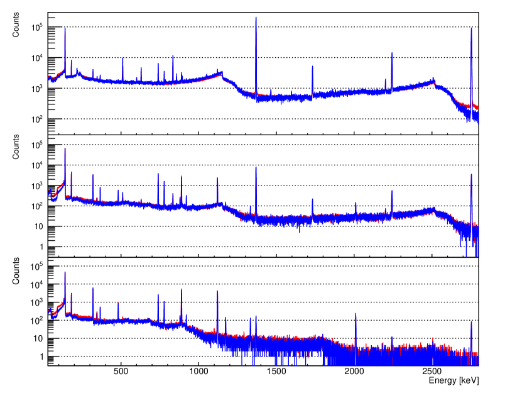Screen dimensions: 532x393
Task: Click the 'Counts' label of the middle panel
Action: coord(16,147)
